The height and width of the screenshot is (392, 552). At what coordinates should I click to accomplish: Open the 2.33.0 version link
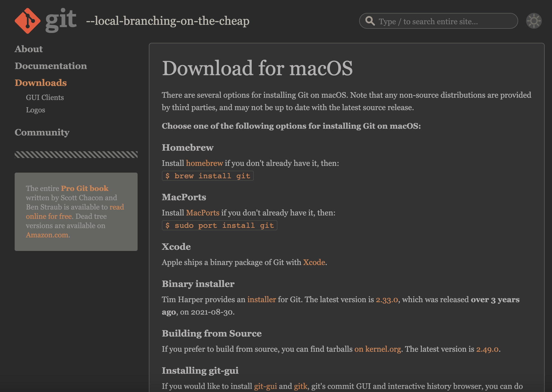[387, 300]
